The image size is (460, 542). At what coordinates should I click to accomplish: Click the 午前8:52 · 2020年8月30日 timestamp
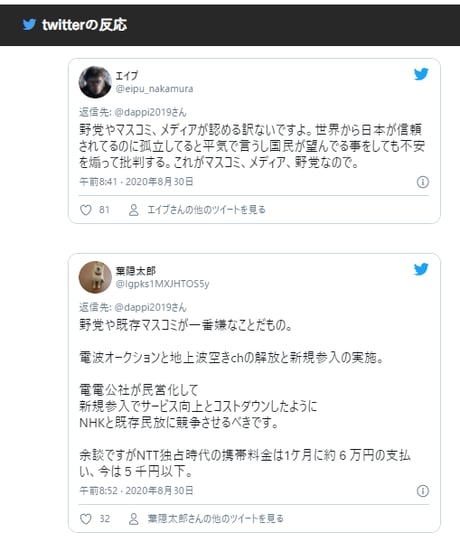(136, 491)
